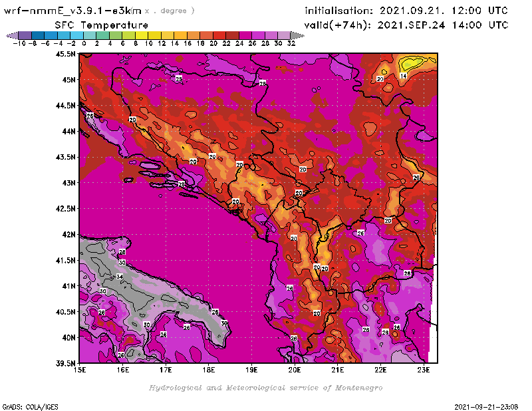Click the teal swatch between 0 and 2
The width and height of the screenshot is (532, 411).
click(90, 35)
